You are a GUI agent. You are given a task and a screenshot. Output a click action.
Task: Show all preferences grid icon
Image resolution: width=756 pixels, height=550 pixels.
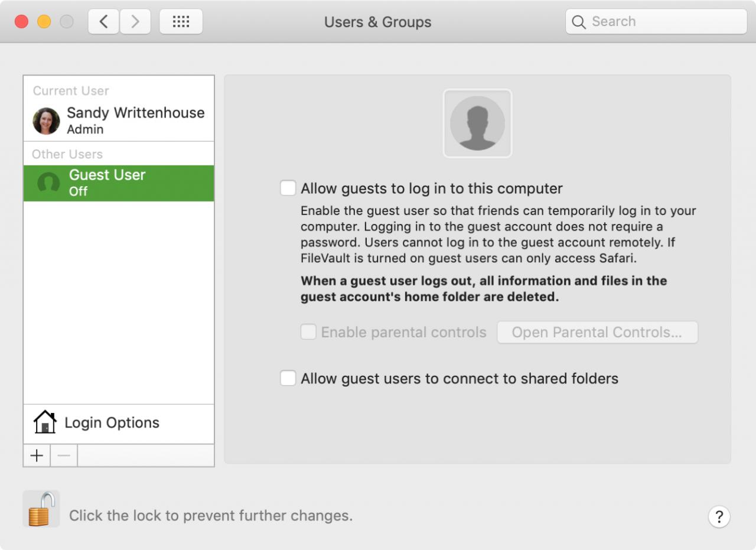click(x=181, y=22)
